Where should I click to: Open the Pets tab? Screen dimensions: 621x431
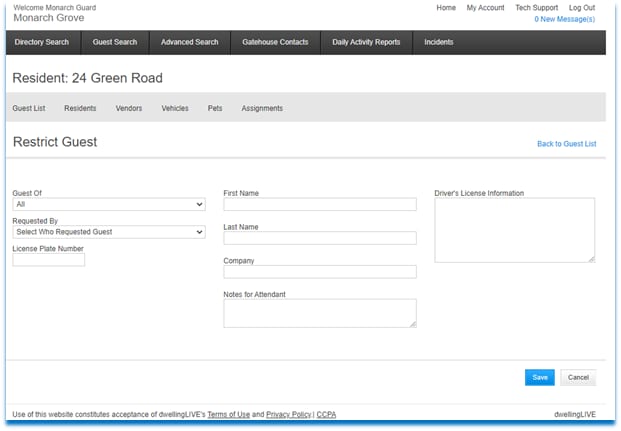pos(215,108)
